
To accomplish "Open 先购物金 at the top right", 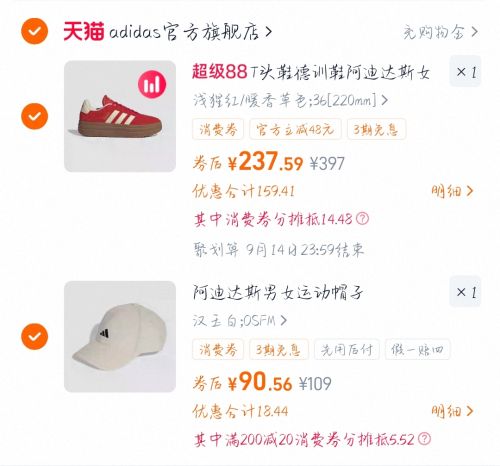I will 440,32.
